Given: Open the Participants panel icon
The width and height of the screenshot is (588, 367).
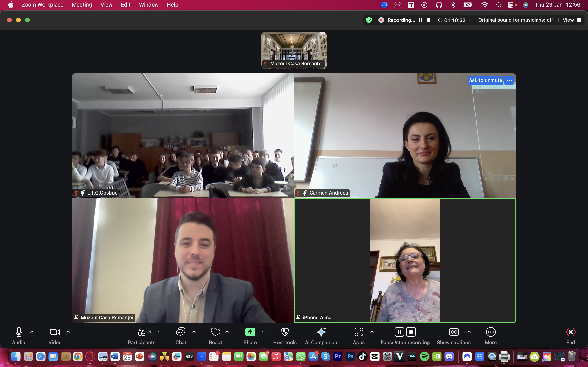Looking at the screenshot, I should 141,332.
